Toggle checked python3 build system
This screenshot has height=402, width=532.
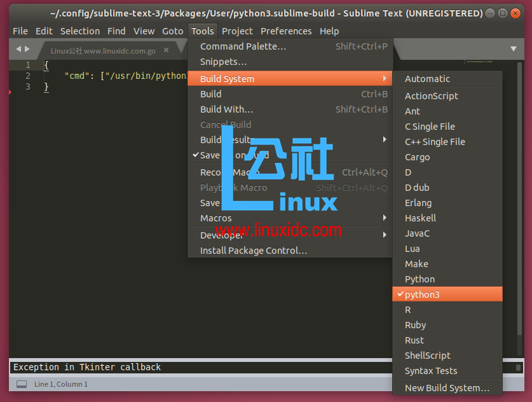coord(447,294)
